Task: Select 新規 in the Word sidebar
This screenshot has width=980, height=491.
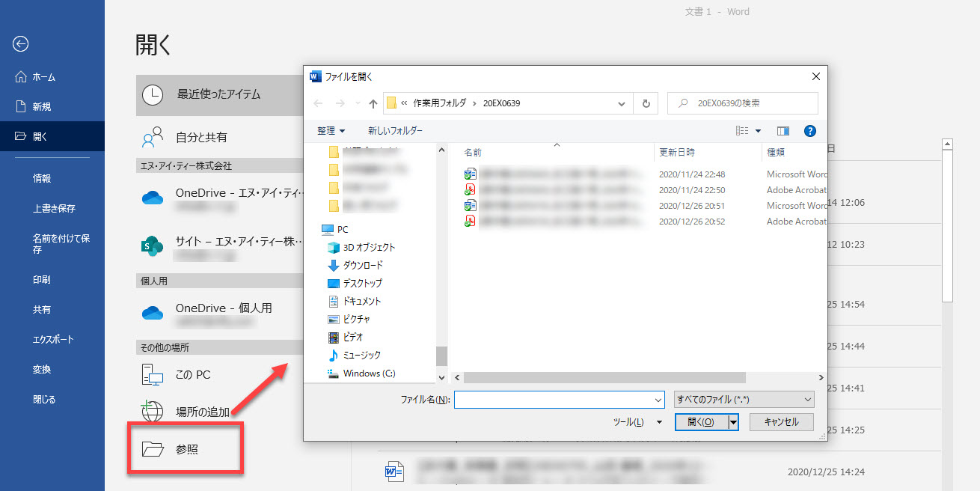Action: pyautogui.click(x=42, y=107)
